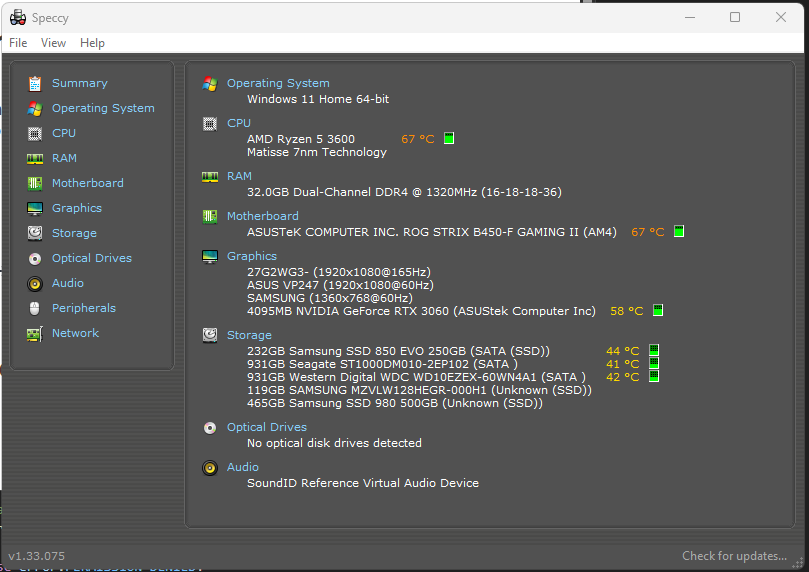Viewport: 809px width, 572px height.
Task: Open the Graphics heading link in main panel
Action: pos(252,256)
